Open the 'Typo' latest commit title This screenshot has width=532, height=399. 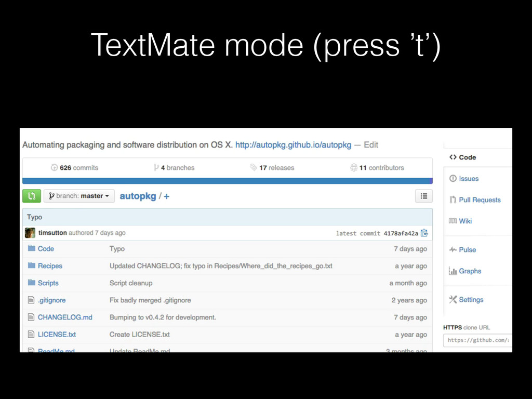(35, 217)
